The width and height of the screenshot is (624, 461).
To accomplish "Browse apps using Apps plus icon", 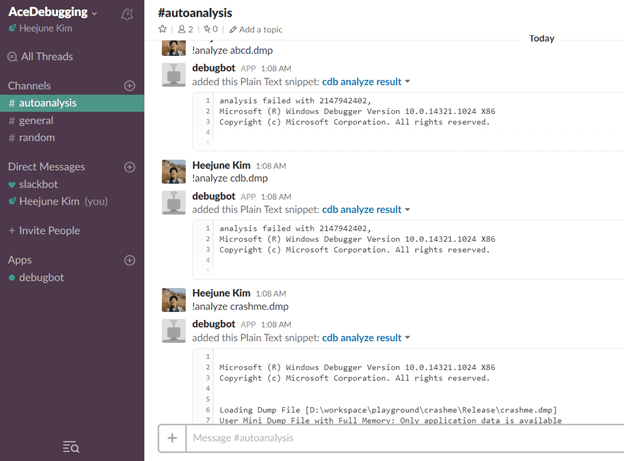I will (x=129, y=260).
